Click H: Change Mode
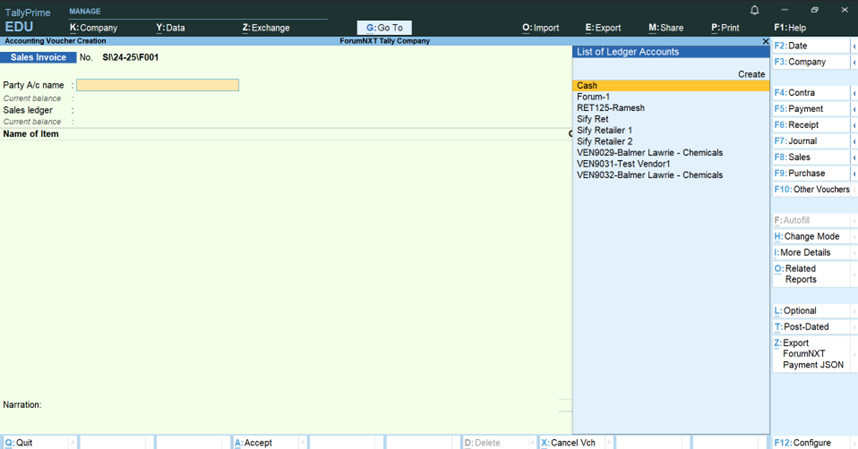 coord(811,236)
